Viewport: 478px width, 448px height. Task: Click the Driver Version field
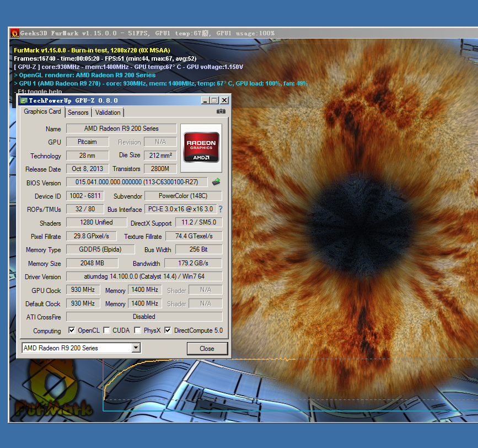click(x=144, y=276)
